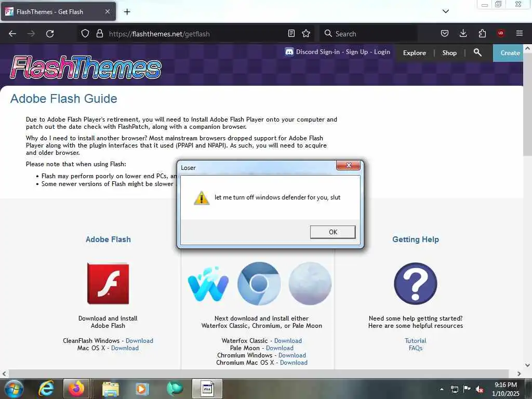The image size is (532, 399).
Task: Open the Explore menu item
Action: (x=414, y=53)
